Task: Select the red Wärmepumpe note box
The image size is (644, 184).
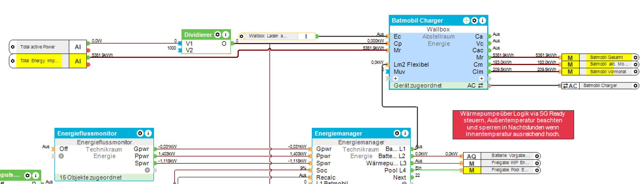Action: click(x=513, y=124)
